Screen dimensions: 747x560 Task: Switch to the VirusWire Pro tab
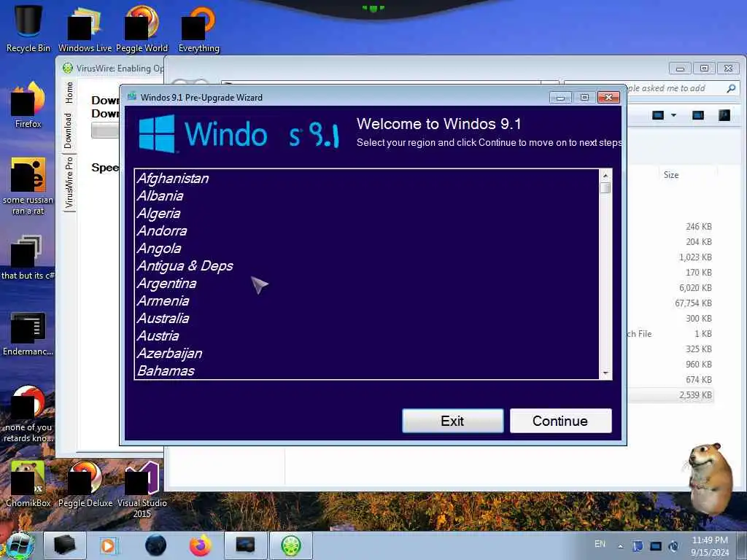pyautogui.click(x=69, y=183)
